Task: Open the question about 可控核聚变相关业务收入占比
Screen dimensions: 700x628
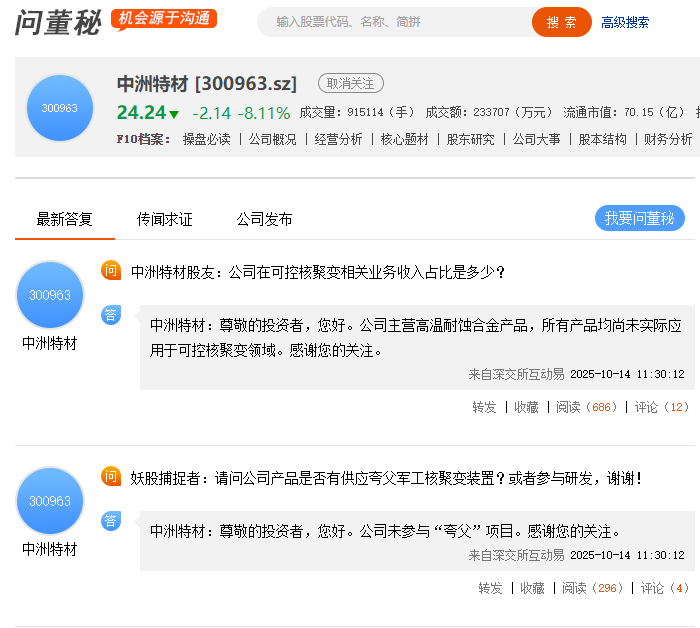Action: [317, 272]
